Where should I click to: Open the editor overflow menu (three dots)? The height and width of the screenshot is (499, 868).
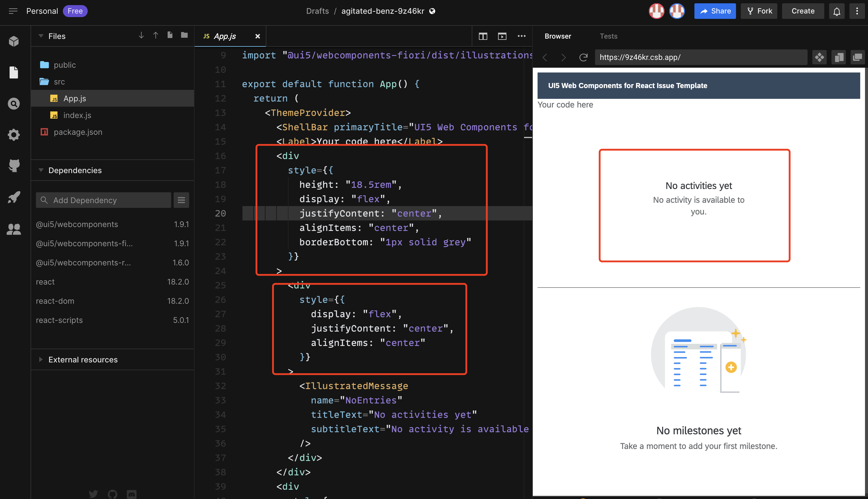coord(521,36)
